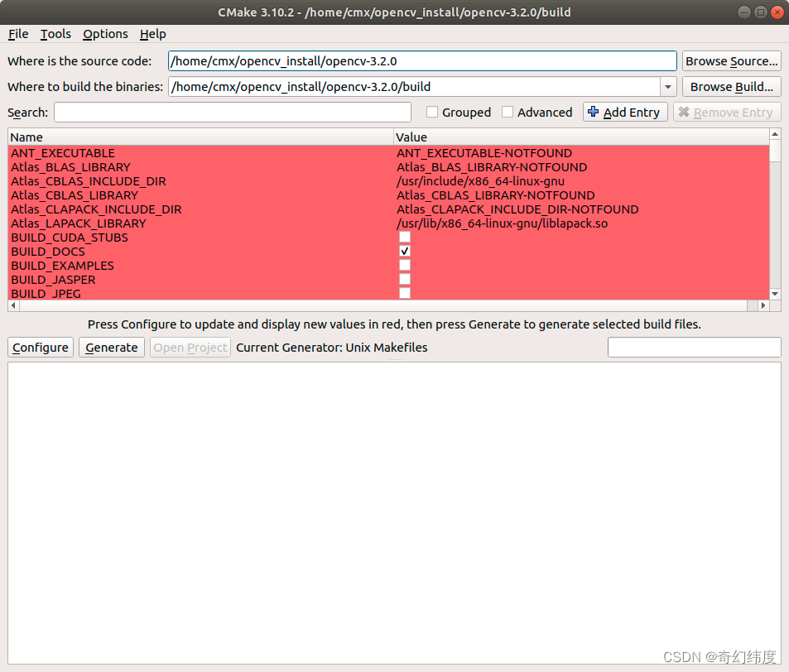
Task: Click the Generate button
Action: tap(112, 348)
